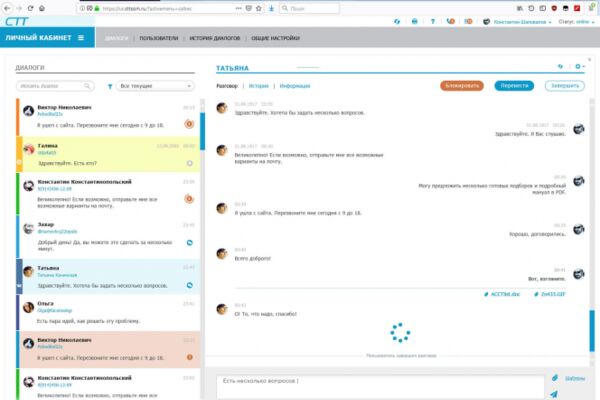Viewport: 600px width, 400px height.
Task: Click the blue status icon in Татьяна row
Action: [189, 285]
